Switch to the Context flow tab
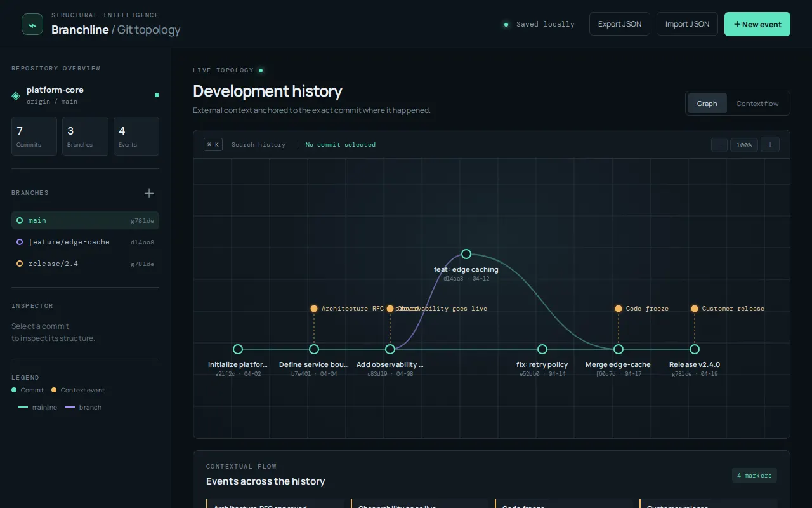Image resolution: width=812 pixels, height=508 pixels. [x=757, y=104]
